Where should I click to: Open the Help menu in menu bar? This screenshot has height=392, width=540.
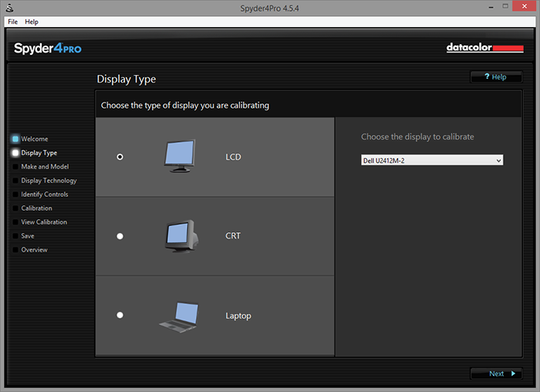[32, 22]
